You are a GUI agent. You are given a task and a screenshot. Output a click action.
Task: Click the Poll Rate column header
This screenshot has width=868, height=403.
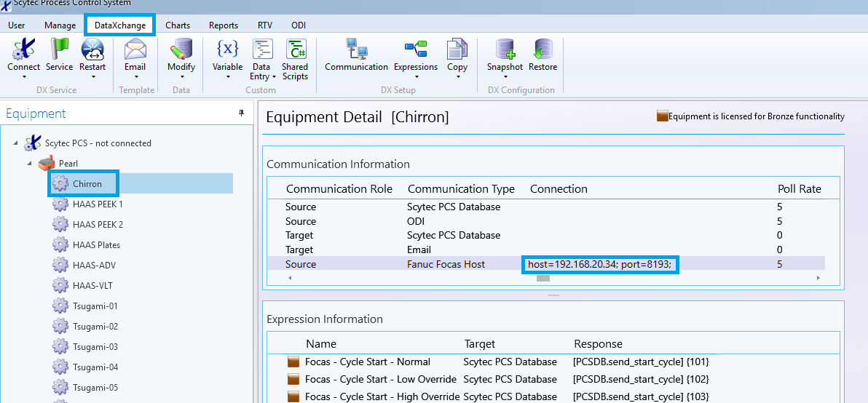tap(799, 189)
